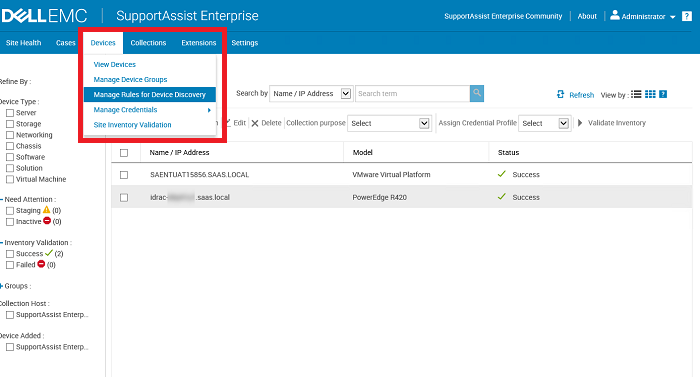This screenshot has height=377, width=700.
Task: Open the Assign Credential Profile dropdown
Action: click(x=545, y=123)
